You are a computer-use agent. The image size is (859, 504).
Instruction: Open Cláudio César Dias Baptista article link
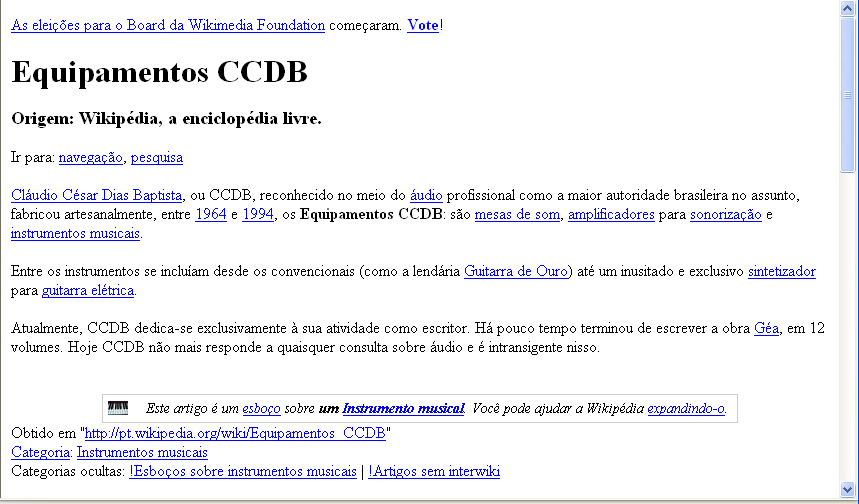tap(96, 195)
